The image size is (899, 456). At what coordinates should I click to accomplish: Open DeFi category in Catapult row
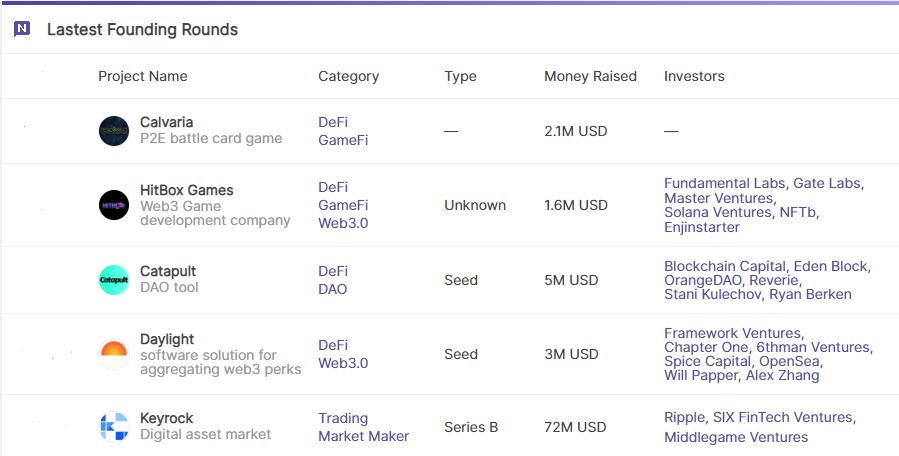click(333, 271)
